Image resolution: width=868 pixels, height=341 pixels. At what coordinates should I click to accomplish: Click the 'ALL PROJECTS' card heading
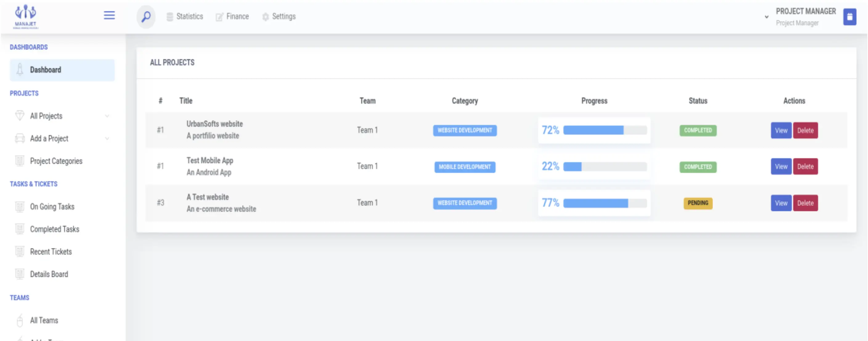click(172, 62)
